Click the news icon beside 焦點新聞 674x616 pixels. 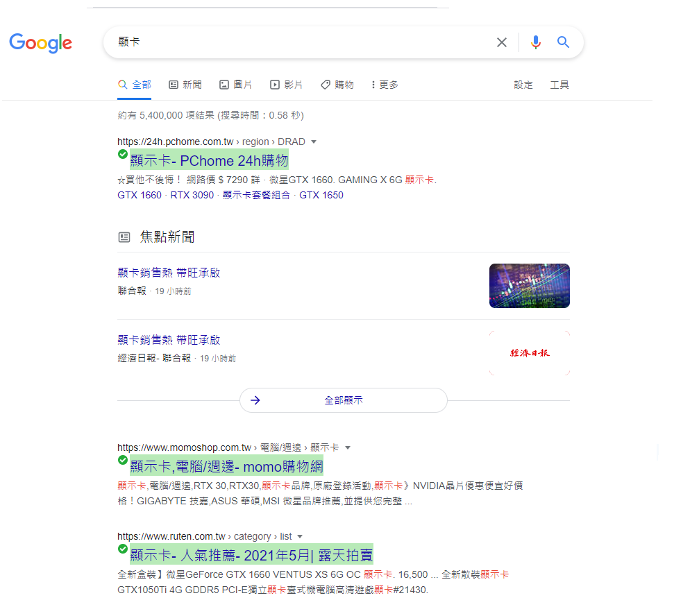coord(124,237)
